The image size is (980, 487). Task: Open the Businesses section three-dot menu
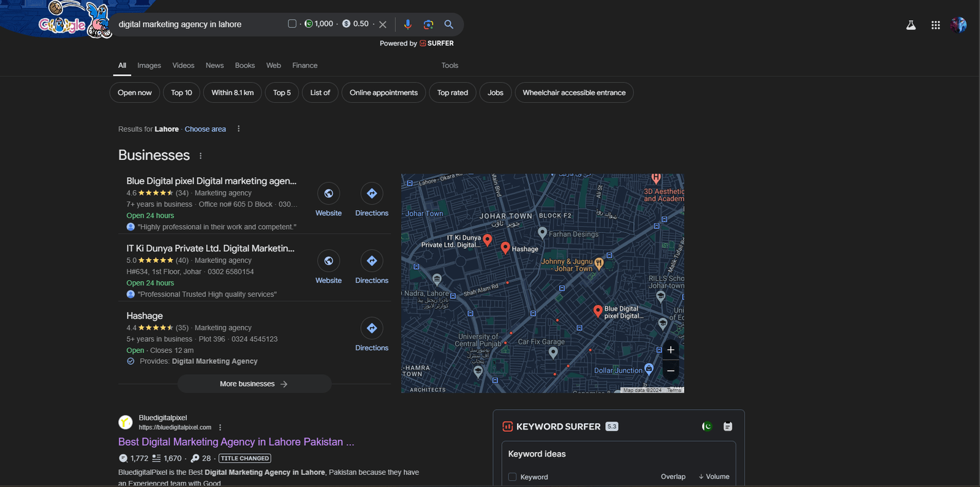point(200,156)
